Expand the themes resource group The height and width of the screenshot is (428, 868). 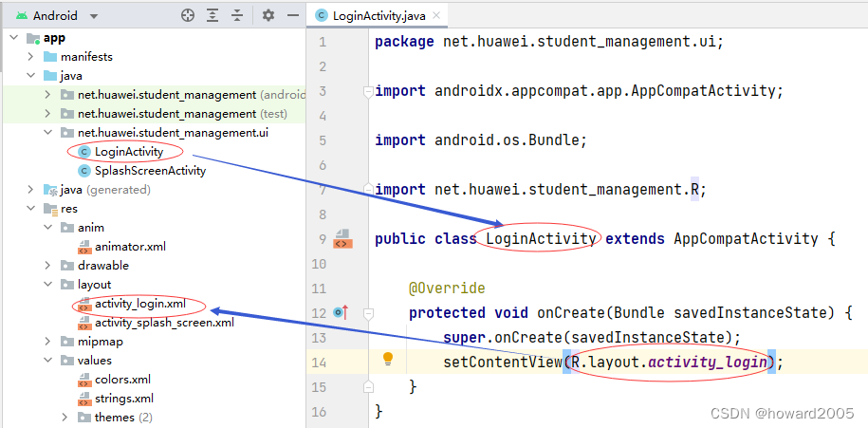click(x=65, y=417)
